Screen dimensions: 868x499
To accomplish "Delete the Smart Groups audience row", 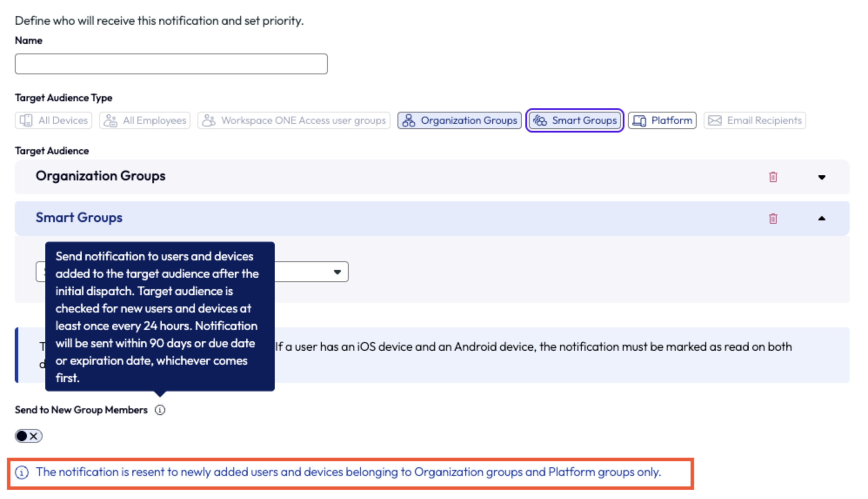I will tap(773, 218).
